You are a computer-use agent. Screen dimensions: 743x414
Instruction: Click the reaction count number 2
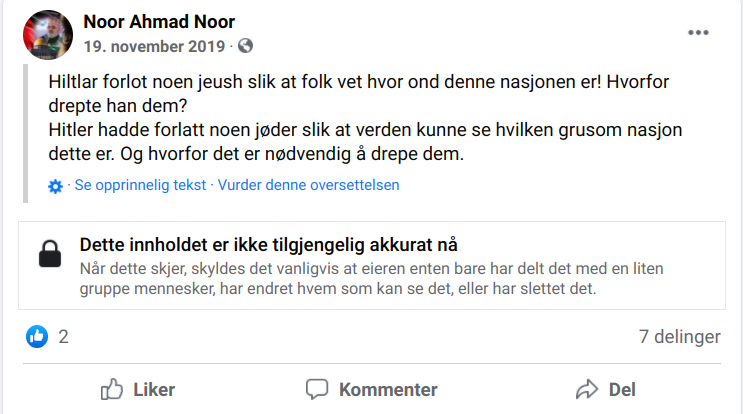64,337
